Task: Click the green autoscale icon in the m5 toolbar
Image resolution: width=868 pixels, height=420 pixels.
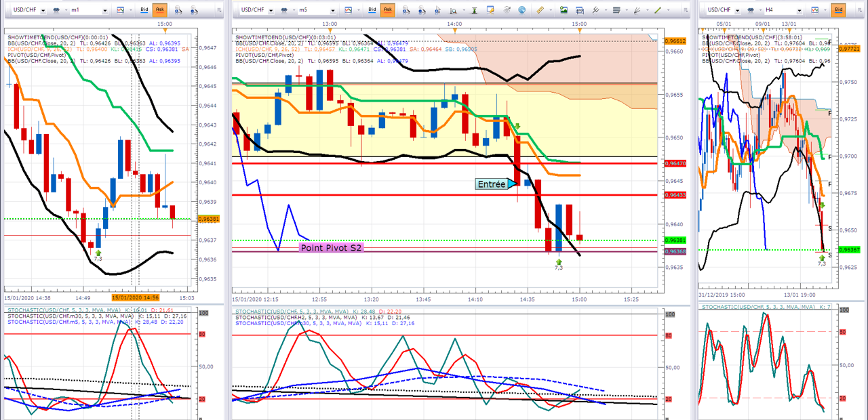Action: coord(474,10)
